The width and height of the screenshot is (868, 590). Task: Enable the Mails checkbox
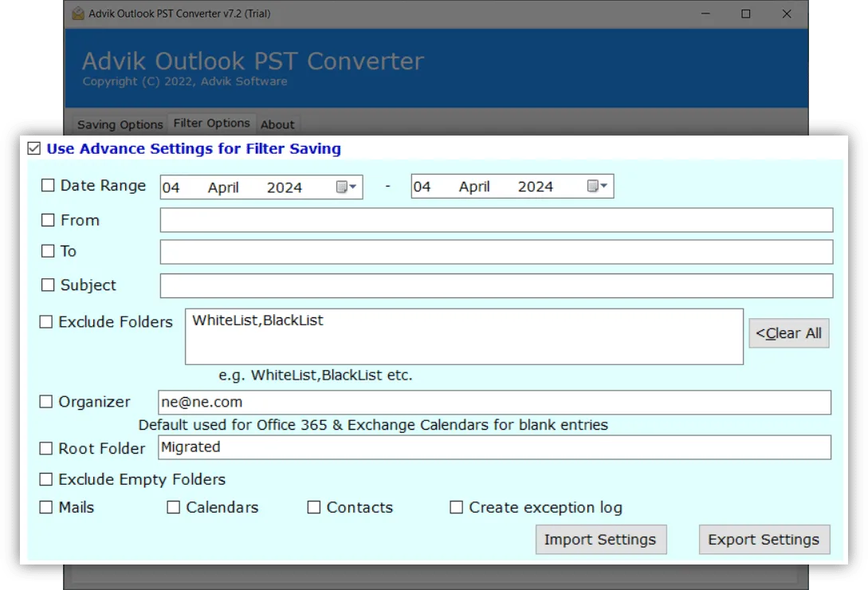[x=45, y=507]
